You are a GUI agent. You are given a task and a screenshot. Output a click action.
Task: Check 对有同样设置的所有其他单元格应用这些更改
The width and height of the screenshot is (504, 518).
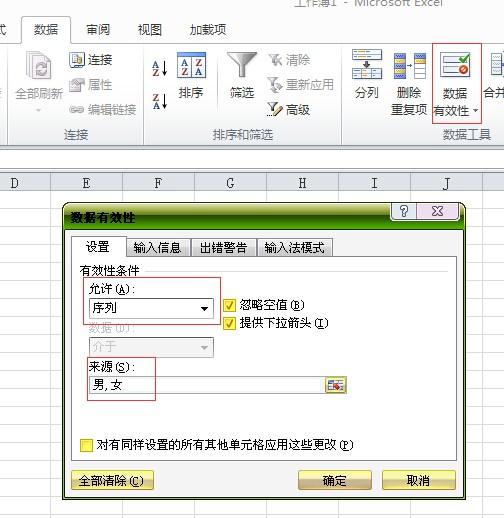coord(86,445)
